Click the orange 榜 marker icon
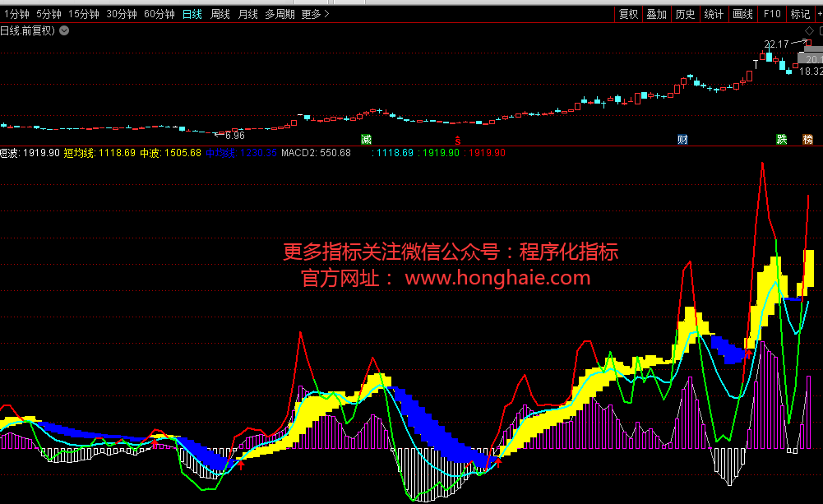This screenshot has height=504, width=823. click(x=807, y=138)
